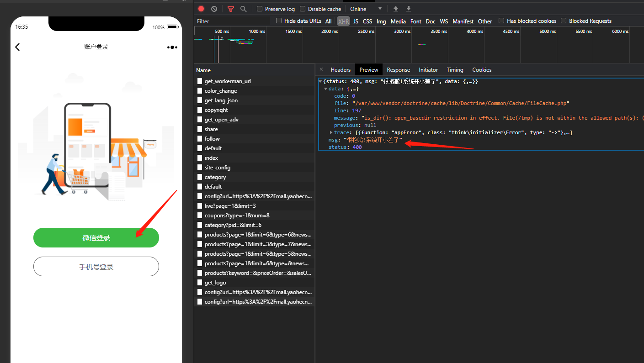Select the live?page=1&limit=3 request
Image resolution: width=644 pixels, height=363 pixels.
coord(254,205)
